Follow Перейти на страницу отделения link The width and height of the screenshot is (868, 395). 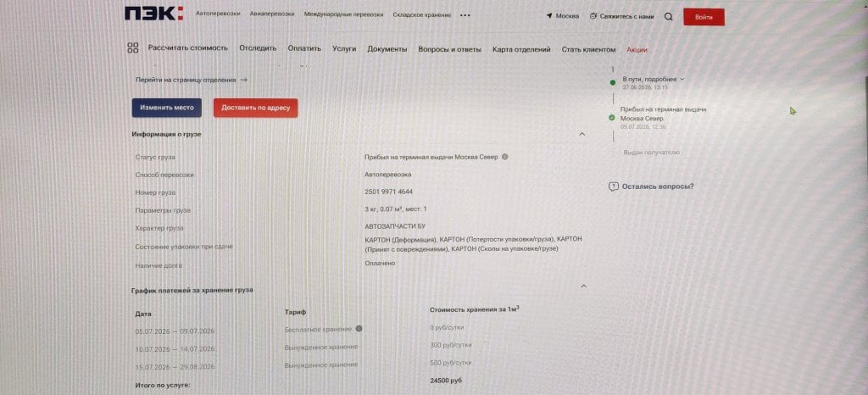[x=192, y=80]
